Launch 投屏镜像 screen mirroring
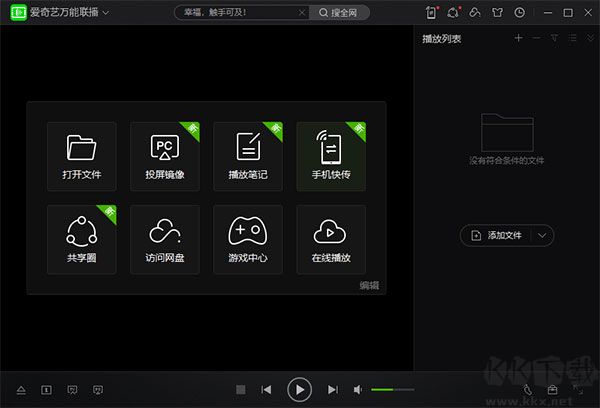Viewport: 600px width, 408px height. pos(165,156)
